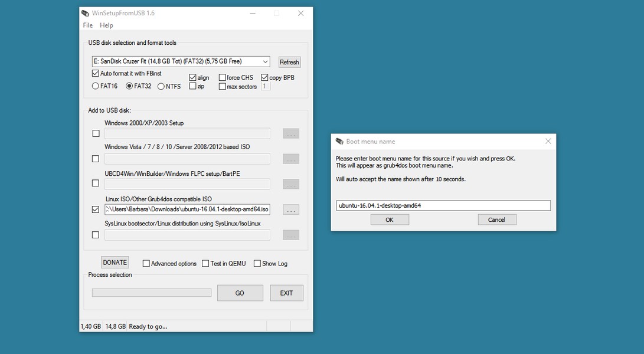The width and height of the screenshot is (644, 354).
Task: Click the DONATE button
Action: [x=115, y=263]
